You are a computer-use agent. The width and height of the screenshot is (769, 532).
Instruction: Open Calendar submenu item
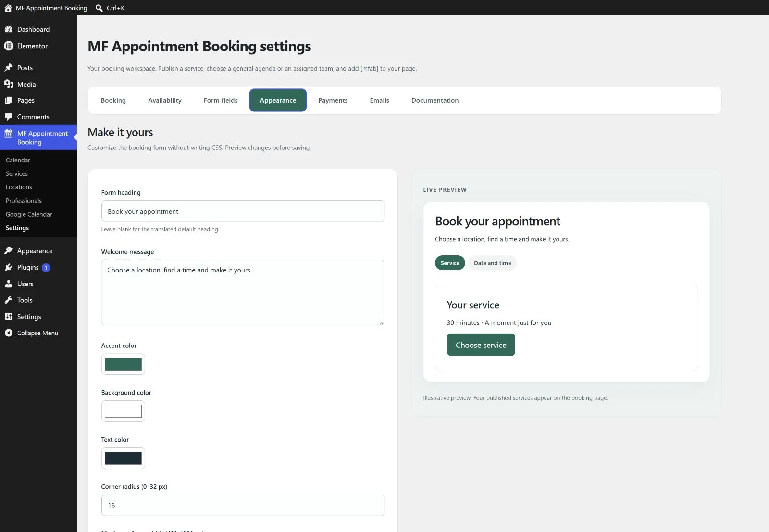coord(18,160)
